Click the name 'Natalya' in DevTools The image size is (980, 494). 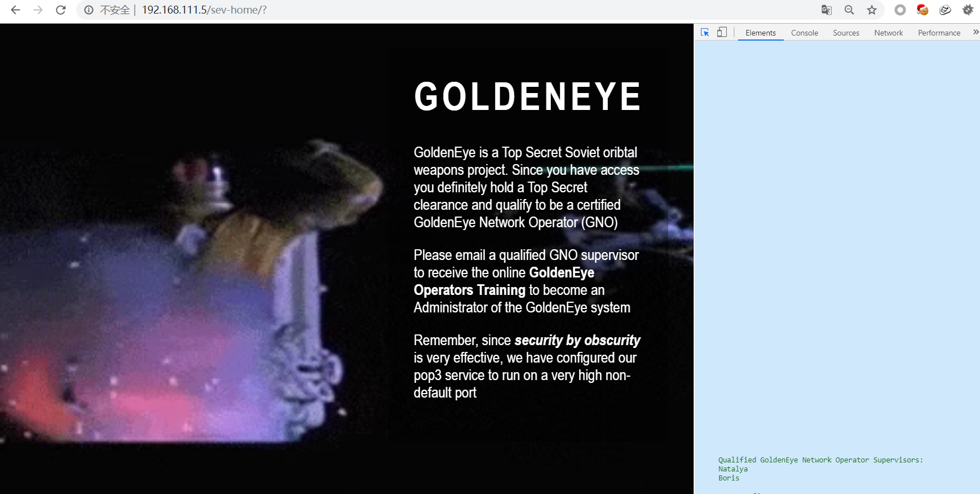pos(733,469)
